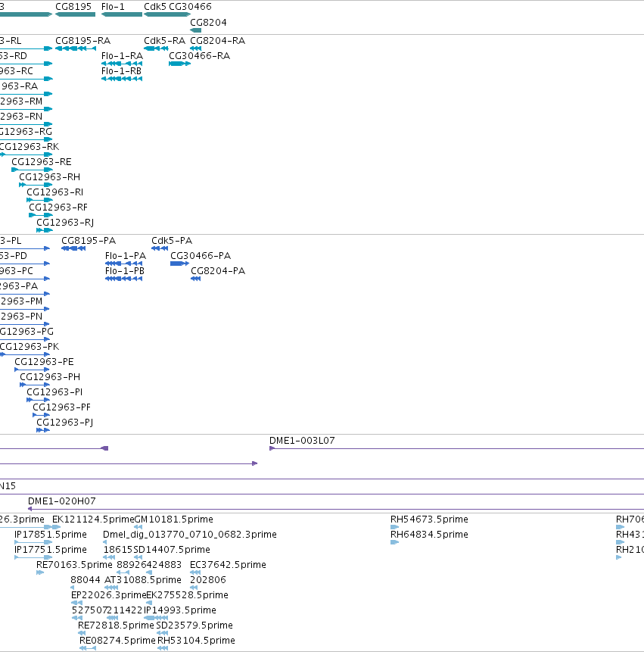Image resolution: width=644 pixels, height=652 pixels.
Task: Click transcript CG8204-RA
Action: [196, 48]
